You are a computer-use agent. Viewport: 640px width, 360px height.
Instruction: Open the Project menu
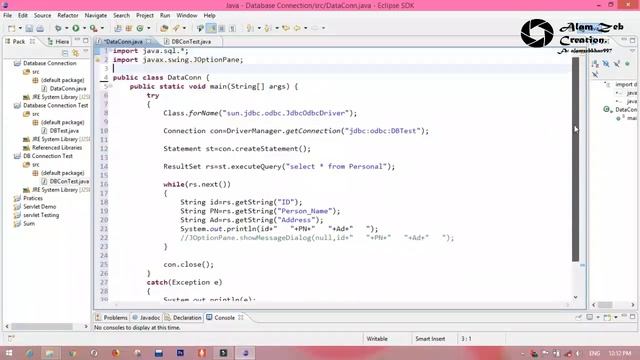(x=144, y=15)
